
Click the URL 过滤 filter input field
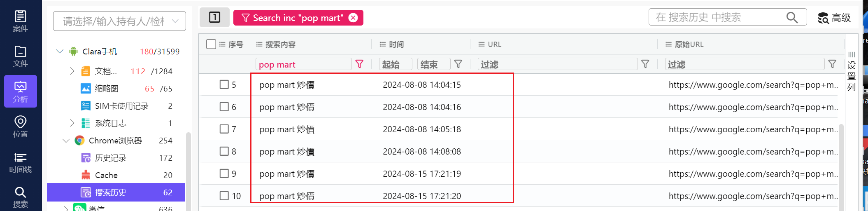pos(557,64)
